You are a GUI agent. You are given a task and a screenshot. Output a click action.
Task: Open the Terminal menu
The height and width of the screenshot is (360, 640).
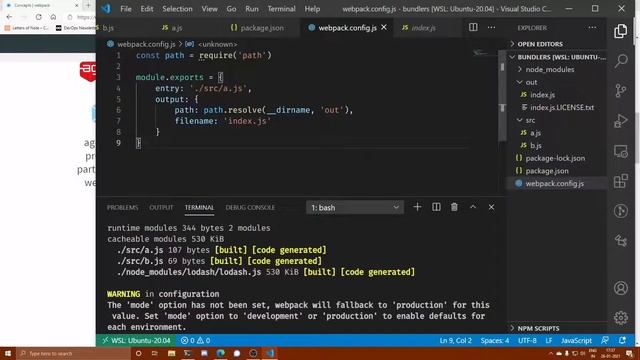281,9
